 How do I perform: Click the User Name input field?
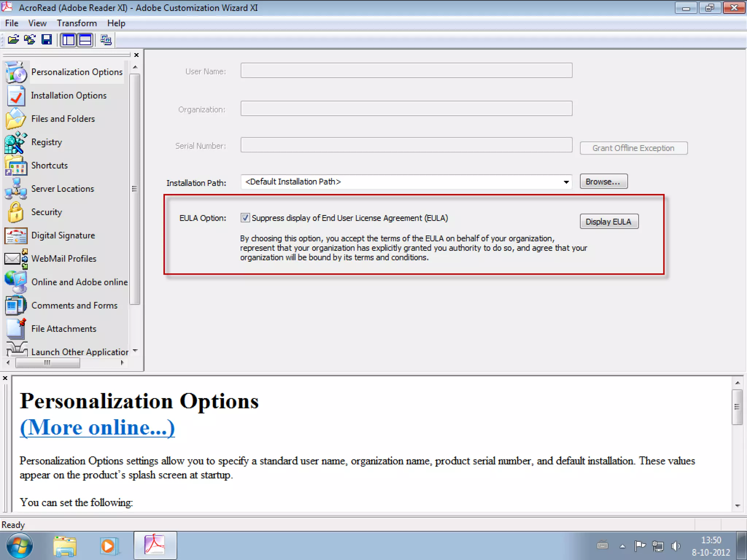point(406,70)
